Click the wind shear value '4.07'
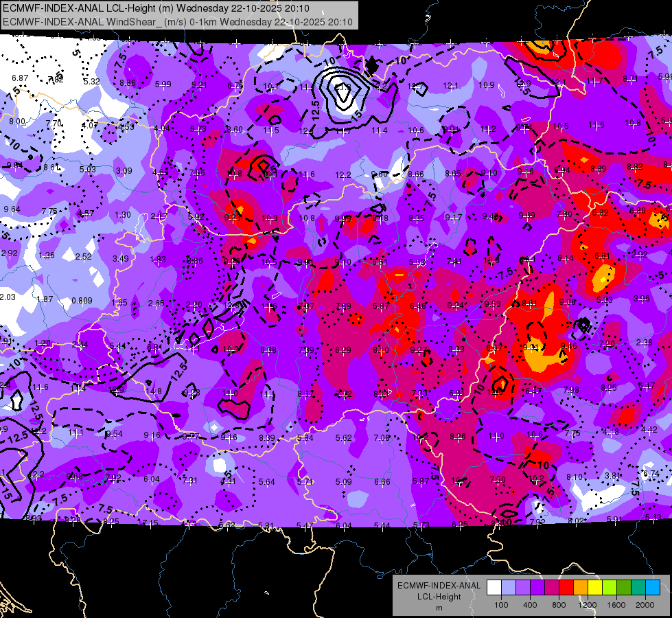672x618 pixels. pyautogui.click(x=89, y=126)
